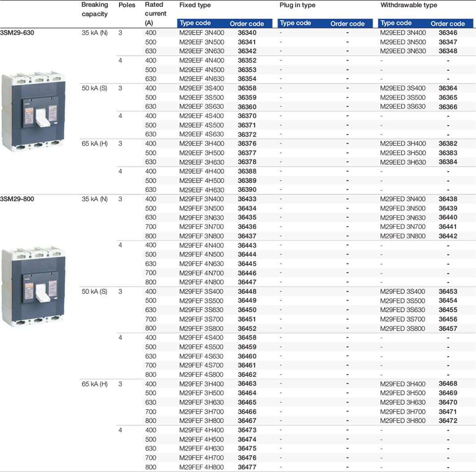
Task: Click the Withdrawable type column heading
Action: [409, 5]
